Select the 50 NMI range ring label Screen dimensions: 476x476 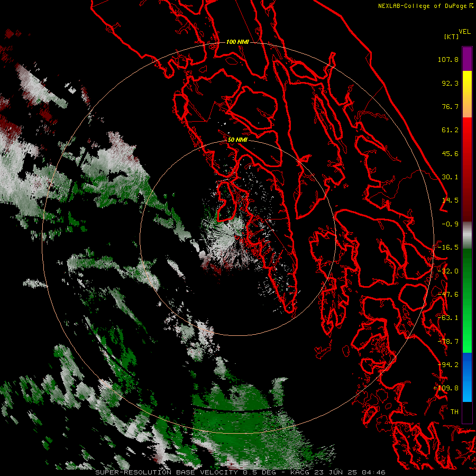[237, 140]
